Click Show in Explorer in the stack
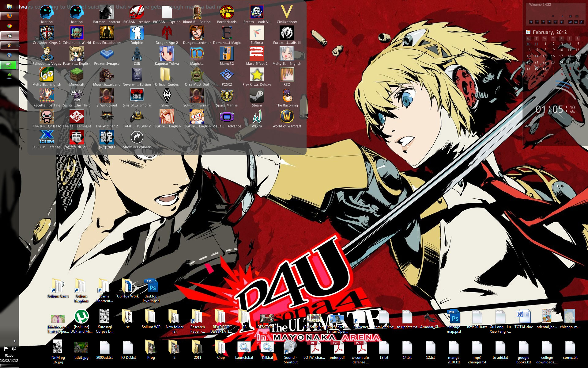Image resolution: width=588 pixels, height=368 pixels. click(137, 140)
